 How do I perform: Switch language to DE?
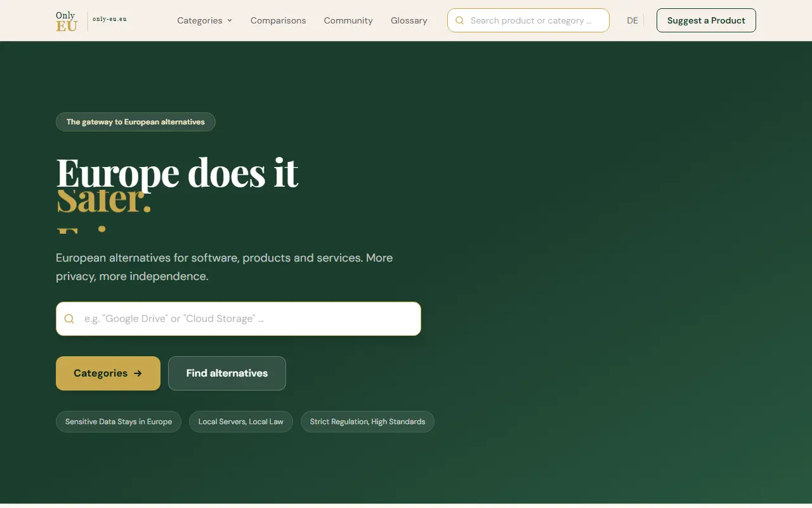[x=632, y=20]
